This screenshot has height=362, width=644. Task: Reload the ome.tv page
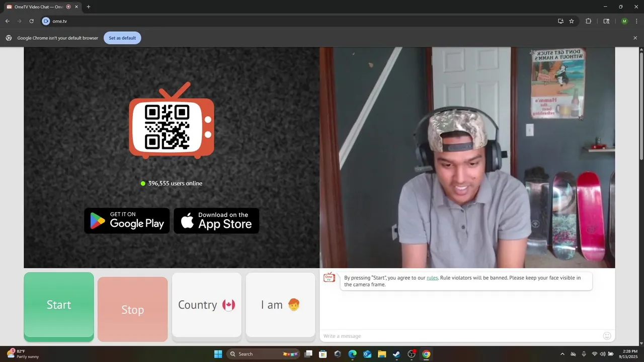click(31, 21)
